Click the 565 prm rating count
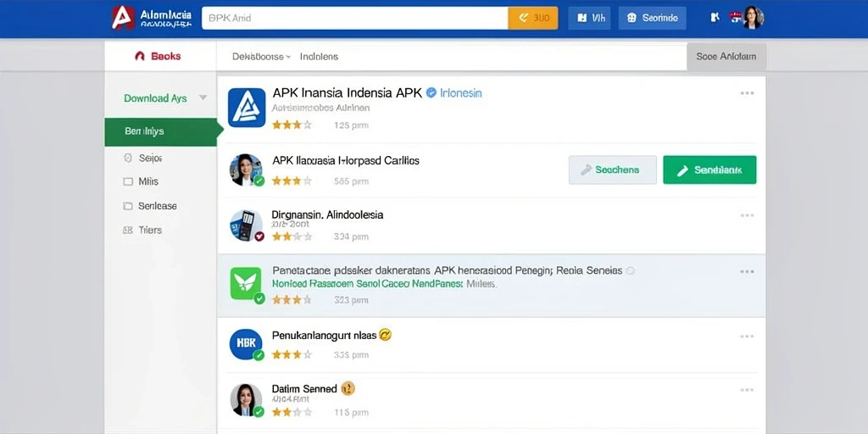 (x=351, y=181)
